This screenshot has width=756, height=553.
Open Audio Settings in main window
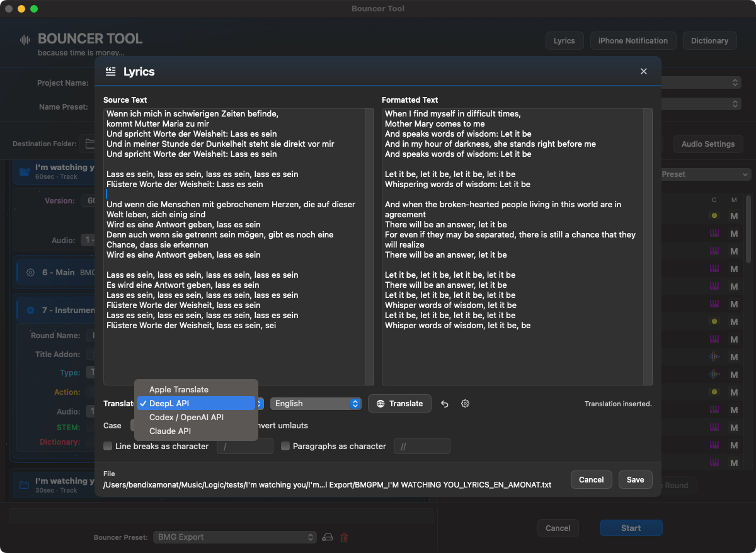(708, 144)
